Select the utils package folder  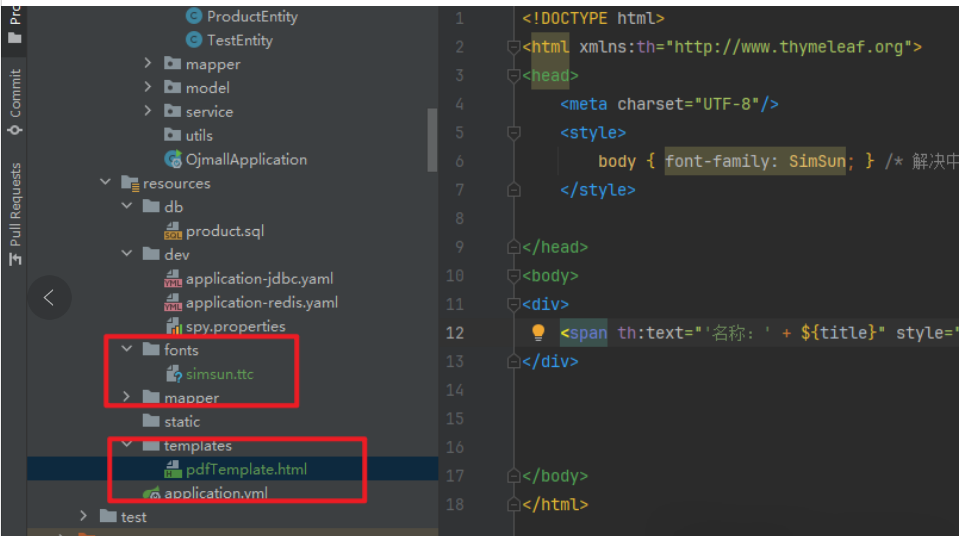coord(199,135)
